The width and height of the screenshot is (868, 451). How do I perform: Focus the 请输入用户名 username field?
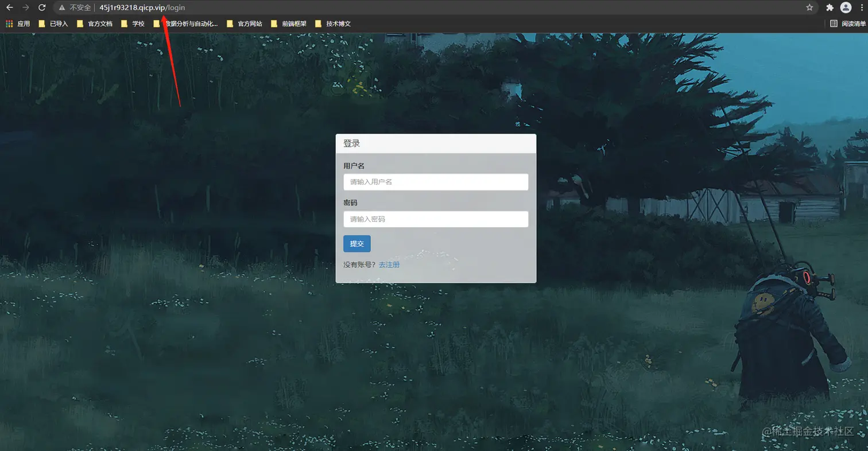pyautogui.click(x=436, y=182)
